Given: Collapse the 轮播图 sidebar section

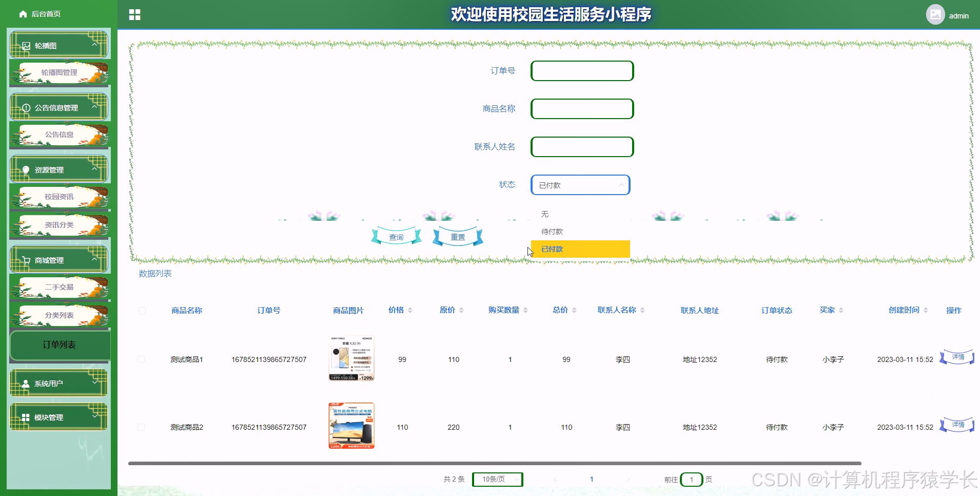Looking at the screenshot, I should (x=94, y=45).
